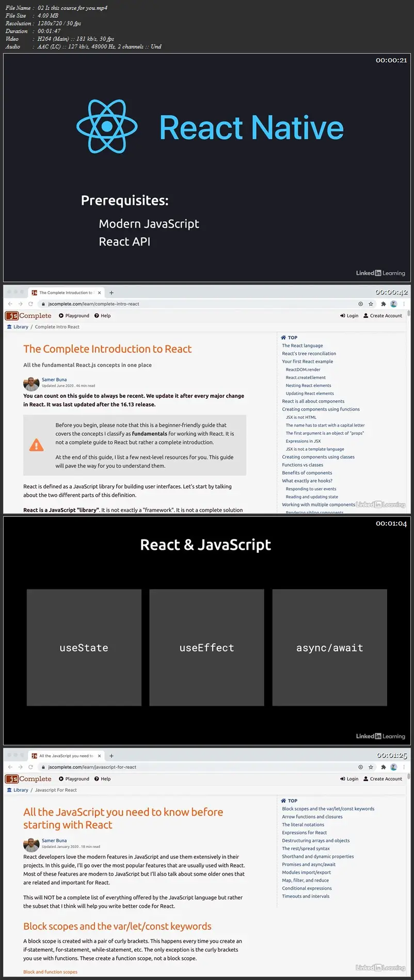Open author Samer Buna link dated January 2020

[x=54, y=841]
